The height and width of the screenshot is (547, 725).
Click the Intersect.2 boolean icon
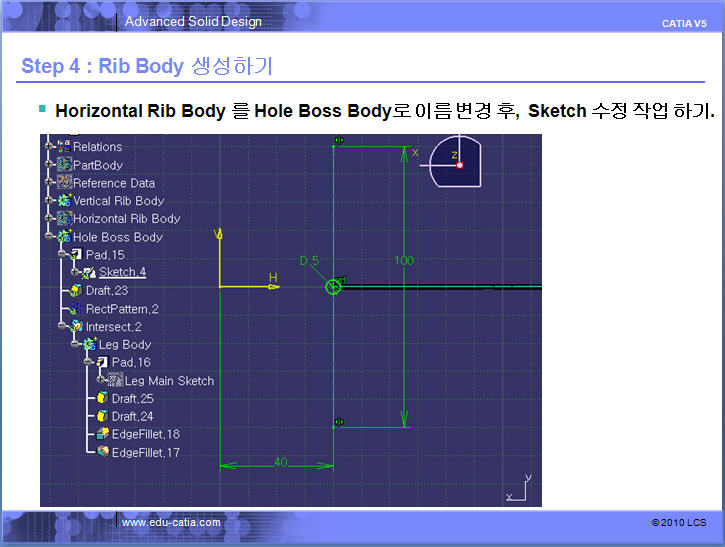point(76,327)
